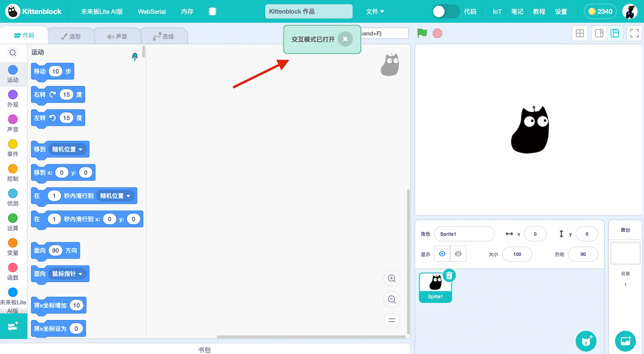Open the block search magnifier
Image resolution: width=644 pixels, height=354 pixels.
13,53
